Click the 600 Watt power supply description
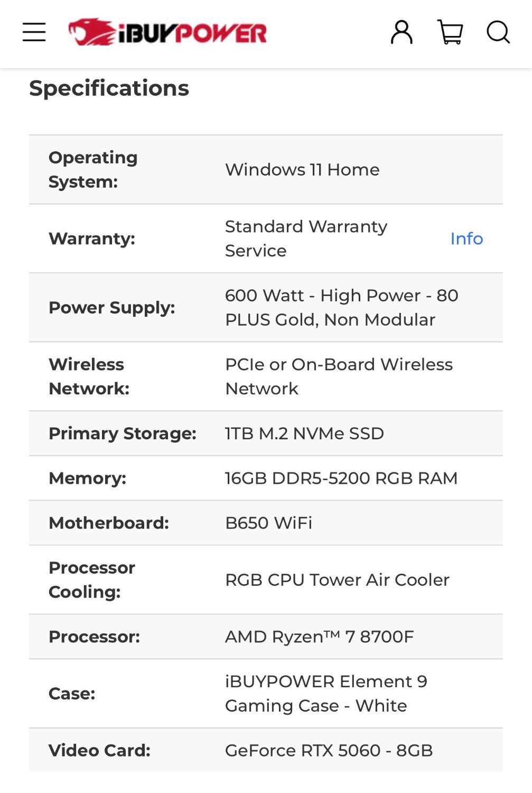This screenshot has height=793, width=532. (341, 307)
